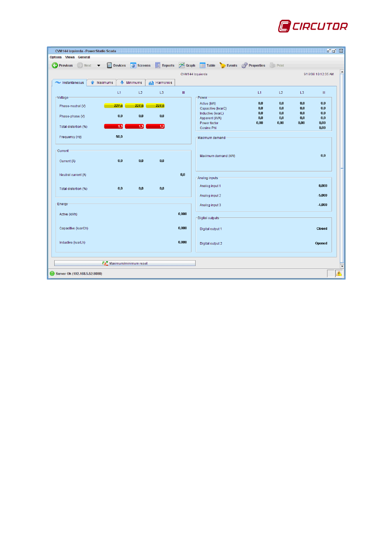Click the Print toolbar icon

(272, 65)
